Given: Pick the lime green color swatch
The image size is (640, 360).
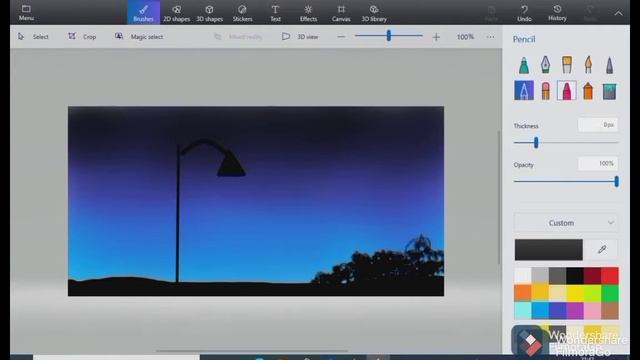Looking at the screenshot, I should 593,293.
